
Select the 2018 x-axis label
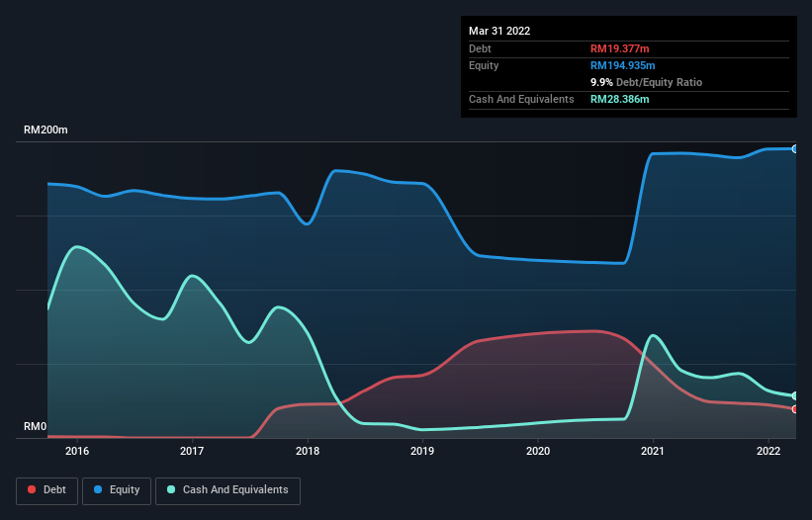coord(308,451)
